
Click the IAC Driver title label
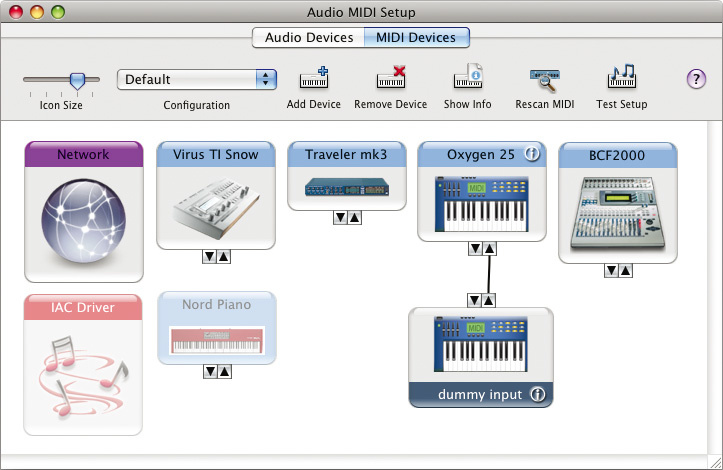pos(83,308)
